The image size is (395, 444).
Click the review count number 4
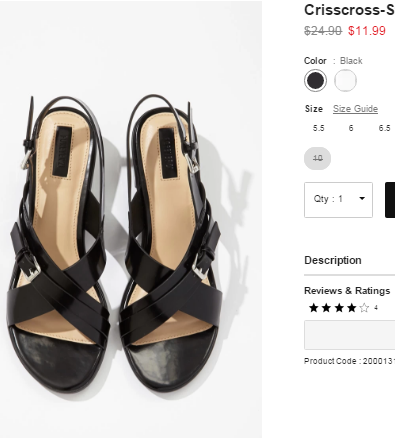[x=376, y=308]
